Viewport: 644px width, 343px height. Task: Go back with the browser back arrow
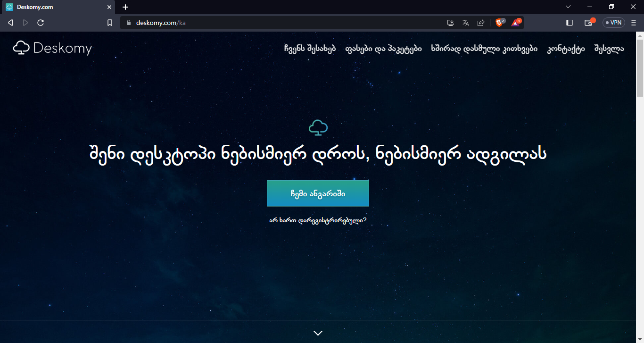tap(10, 23)
